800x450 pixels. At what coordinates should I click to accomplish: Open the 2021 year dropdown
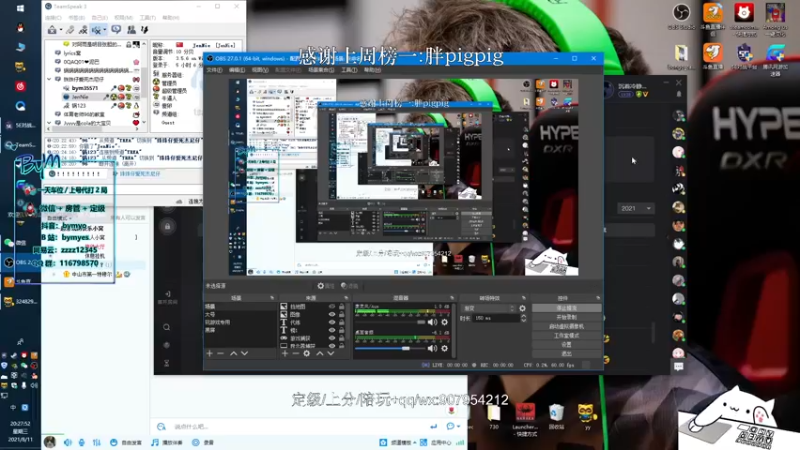click(x=635, y=208)
